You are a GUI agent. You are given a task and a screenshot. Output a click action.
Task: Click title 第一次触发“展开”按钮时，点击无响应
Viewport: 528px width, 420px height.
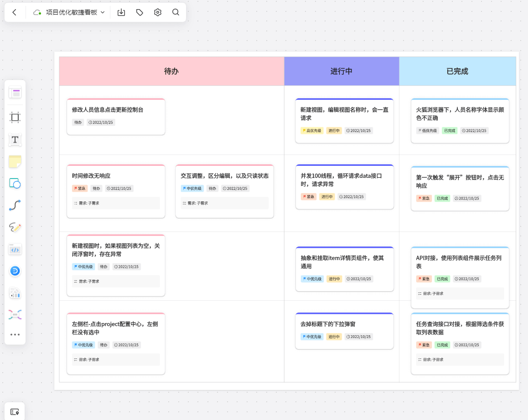(460, 181)
